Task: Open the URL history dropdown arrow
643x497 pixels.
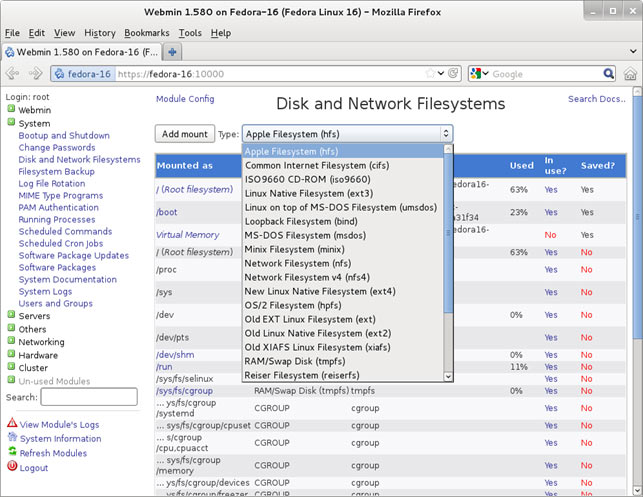Action: 441,73
